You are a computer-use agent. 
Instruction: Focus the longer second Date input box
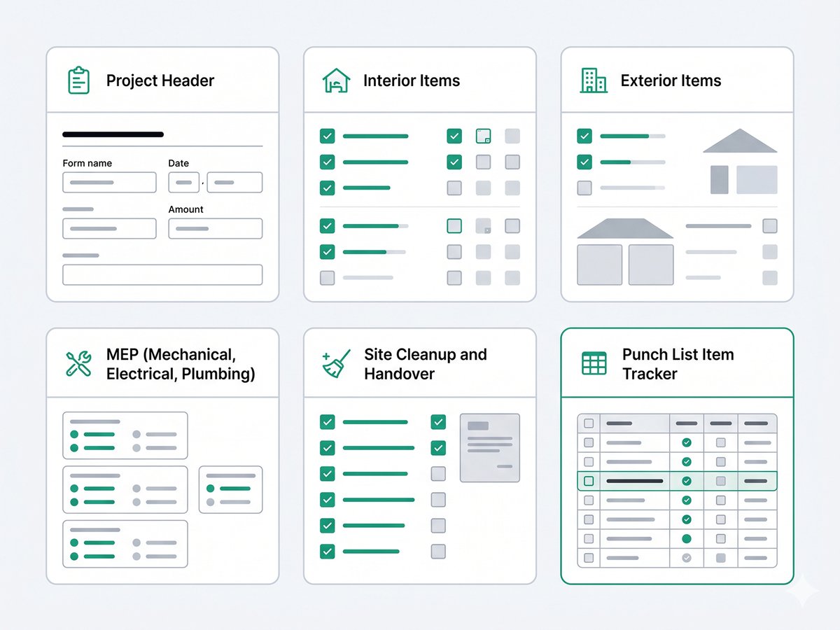[x=234, y=183]
